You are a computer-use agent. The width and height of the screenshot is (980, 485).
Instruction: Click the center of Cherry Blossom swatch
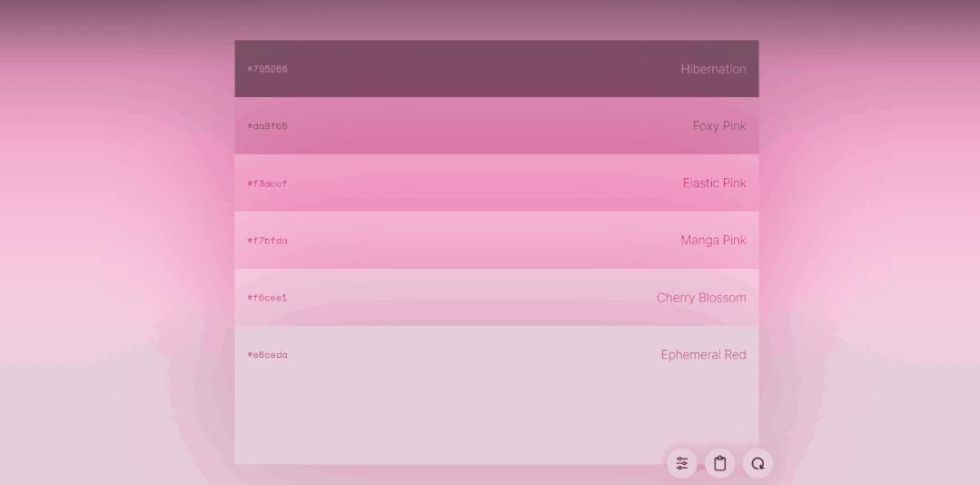(496, 298)
